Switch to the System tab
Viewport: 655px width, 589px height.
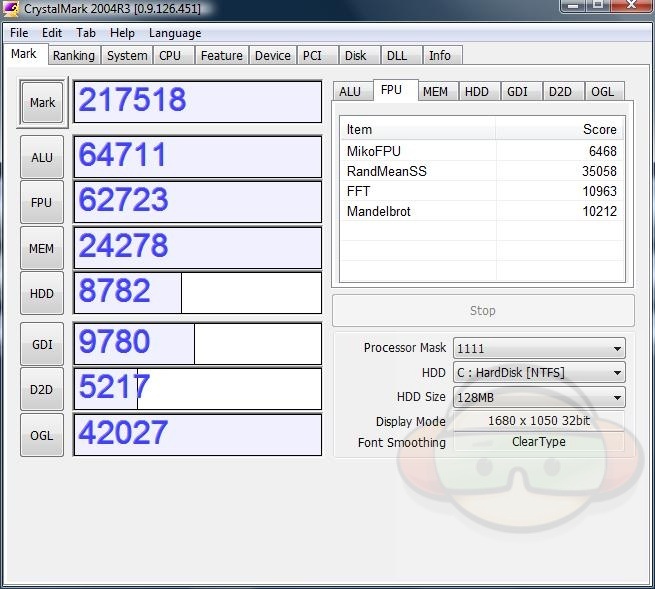(127, 56)
